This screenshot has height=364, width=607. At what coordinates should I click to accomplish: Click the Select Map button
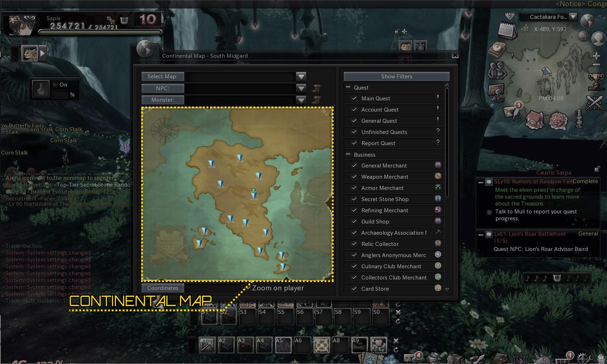[162, 77]
